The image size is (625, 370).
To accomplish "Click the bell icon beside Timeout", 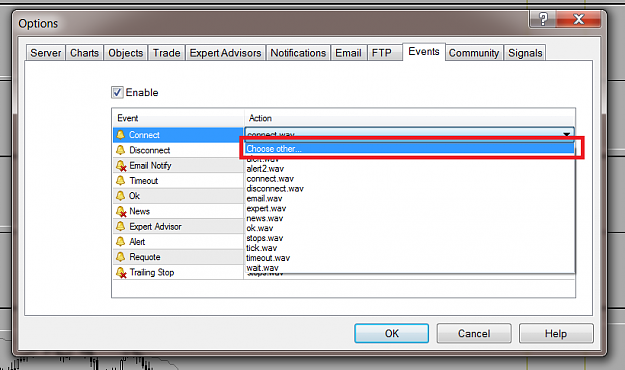I will click(120, 181).
